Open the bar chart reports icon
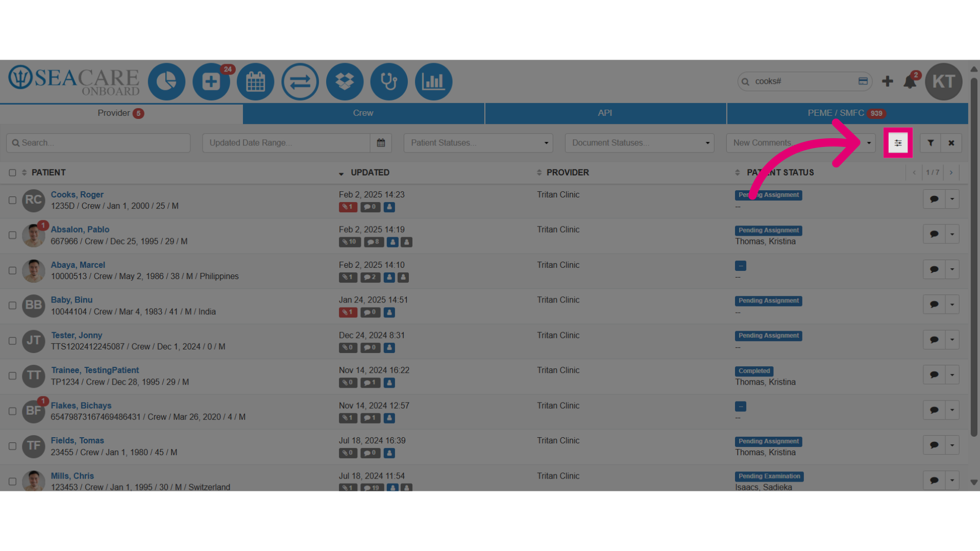 [433, 82]
